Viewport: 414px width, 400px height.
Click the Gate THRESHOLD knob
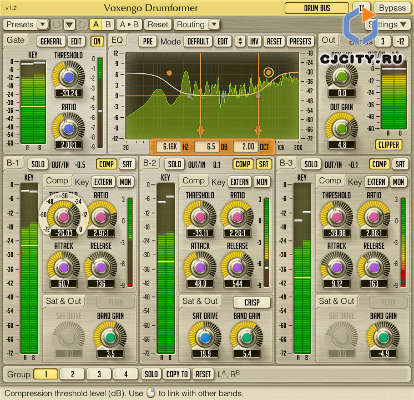coord(68,77)
